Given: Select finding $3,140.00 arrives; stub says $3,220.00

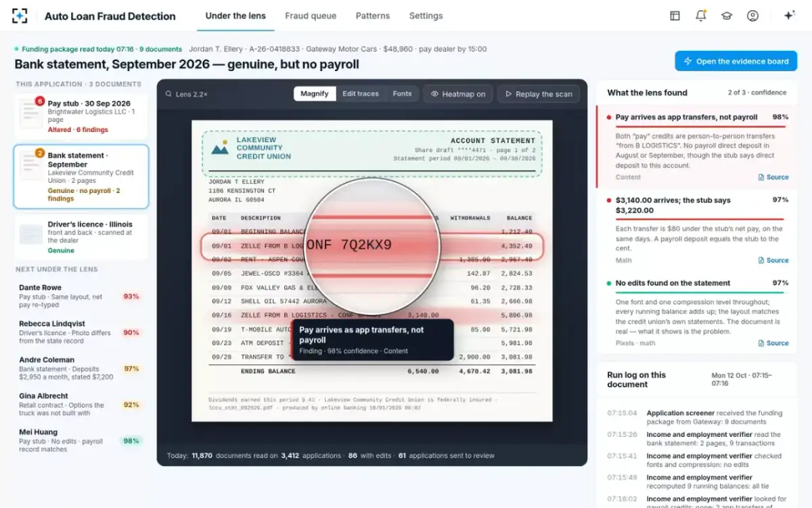Looking at the screenshot, I should 698,230.
